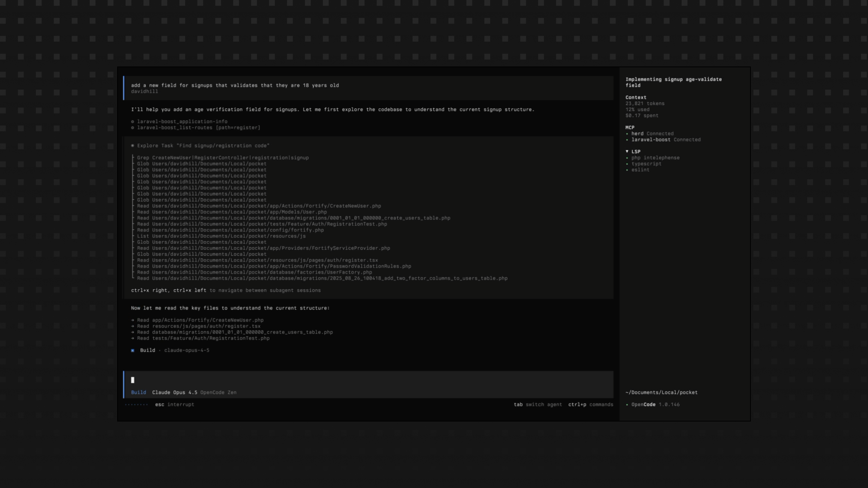Click Read app/Actions/Fortify/CreateNewUser.php arrow line
The image size is (868, 488).
click(x=197, y=320)
